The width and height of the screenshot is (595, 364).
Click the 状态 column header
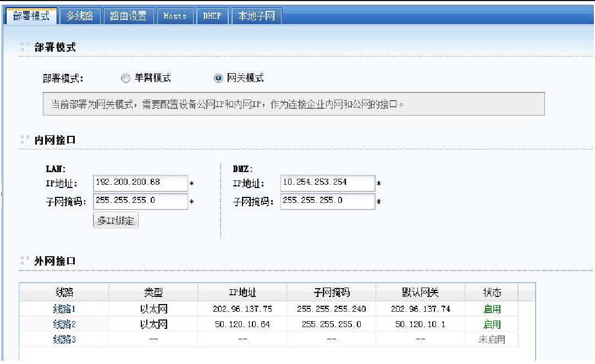[492, 292]
